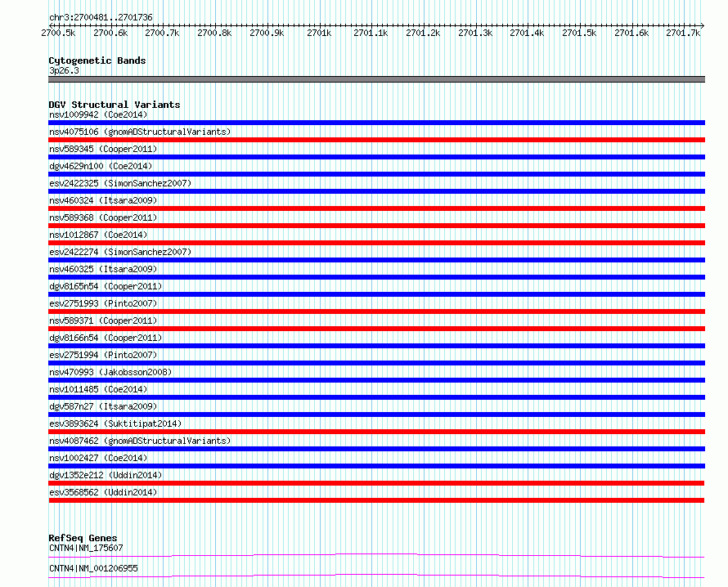The height and width of the screenshot is (587, 728).
Task: Click nsv470993 (Jakobsson2008) label
Action: pos(110,372)
